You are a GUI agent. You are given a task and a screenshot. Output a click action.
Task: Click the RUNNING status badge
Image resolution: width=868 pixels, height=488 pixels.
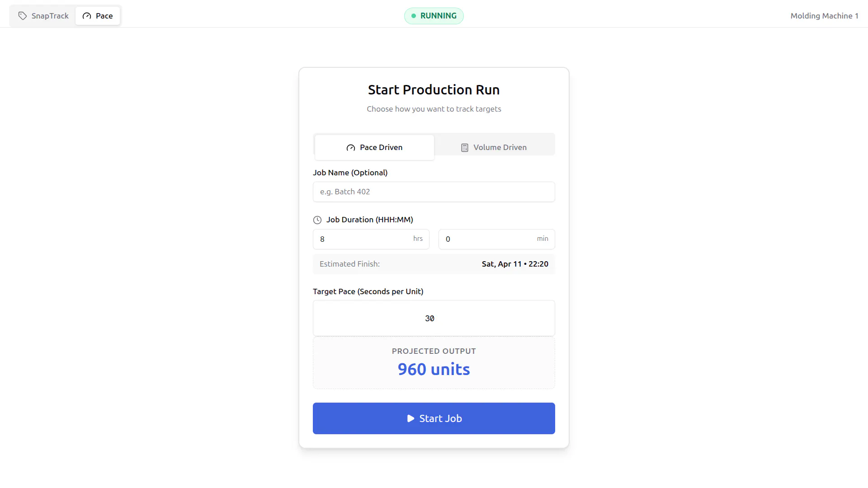click(x=434, y=16)
